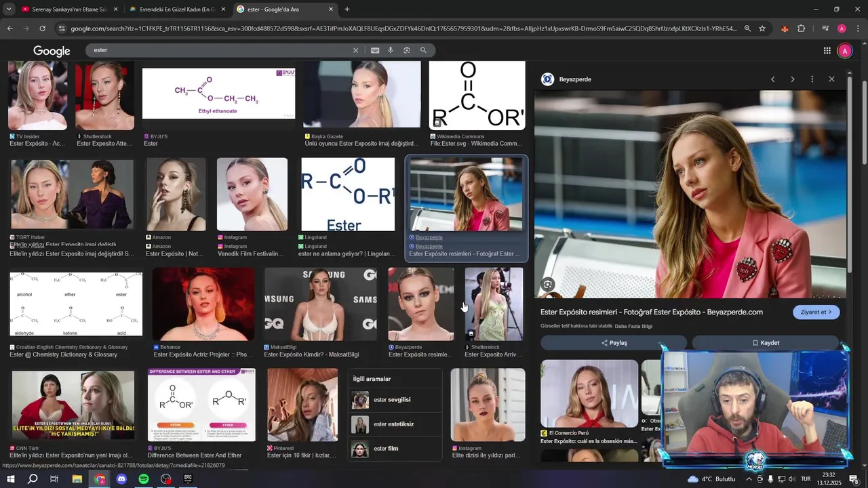Viewport: 868px width, 488px height.
Task: Open the Başka Gazete Ünlü oyuncu image
Action: 362,94
